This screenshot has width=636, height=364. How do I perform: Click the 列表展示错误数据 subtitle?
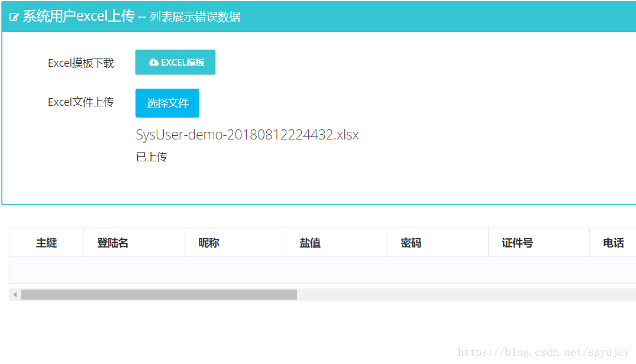pos(195,17)
